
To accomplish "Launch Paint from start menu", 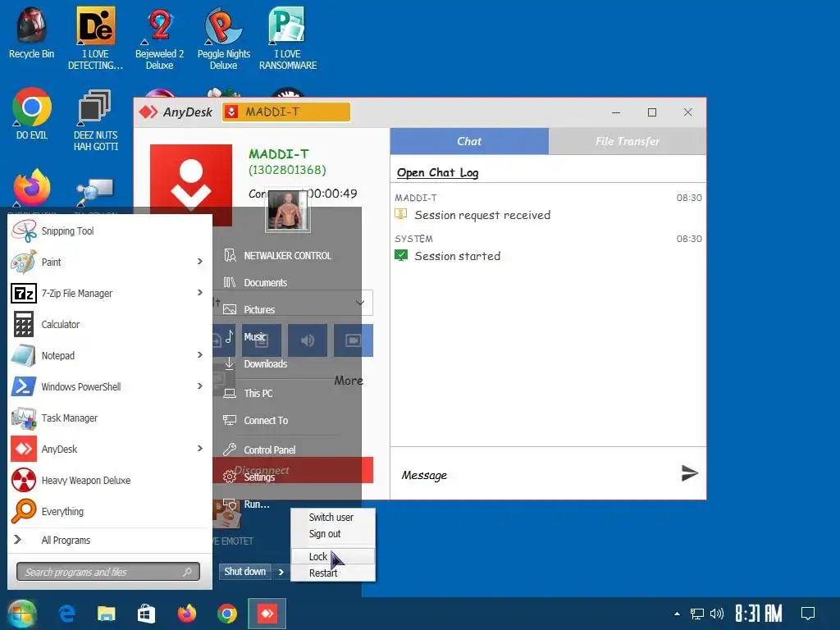I will click(102, 262).
